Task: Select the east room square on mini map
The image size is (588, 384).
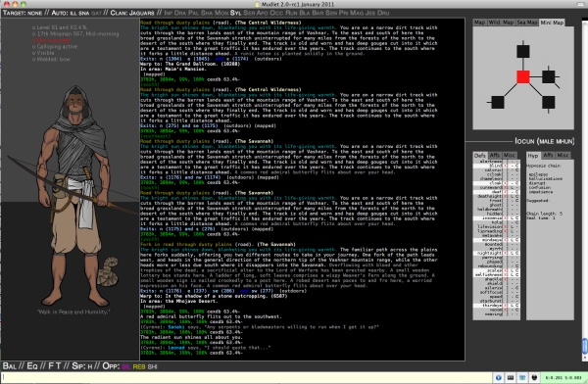Action: (x=548, y=76)
